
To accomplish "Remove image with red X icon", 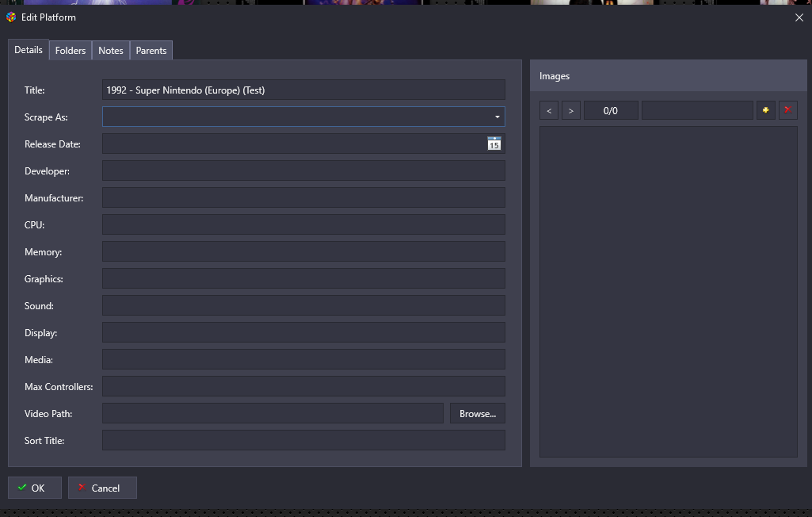I will click(787, 110).
